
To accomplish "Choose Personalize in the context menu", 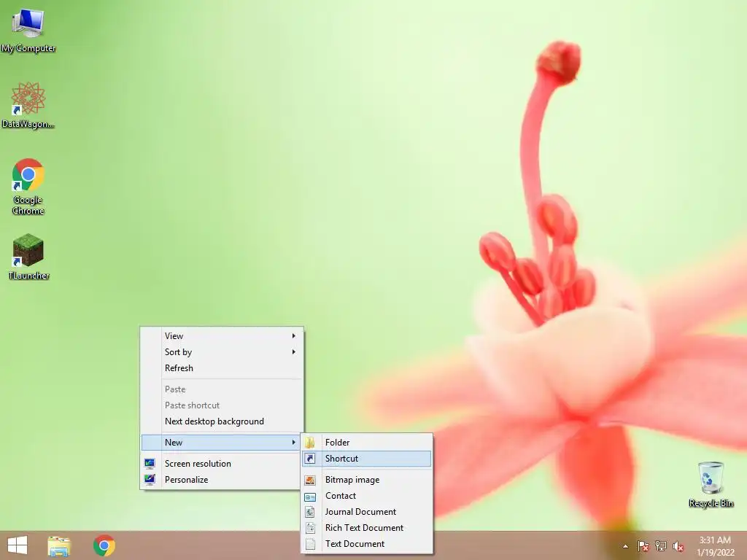I will pos(222,480).
